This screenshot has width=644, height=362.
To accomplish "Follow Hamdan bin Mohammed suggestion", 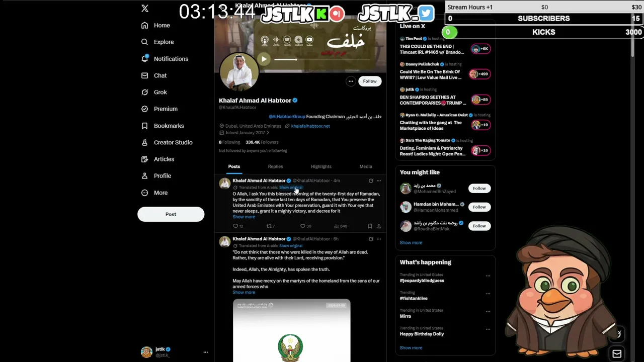I will 479,207.
